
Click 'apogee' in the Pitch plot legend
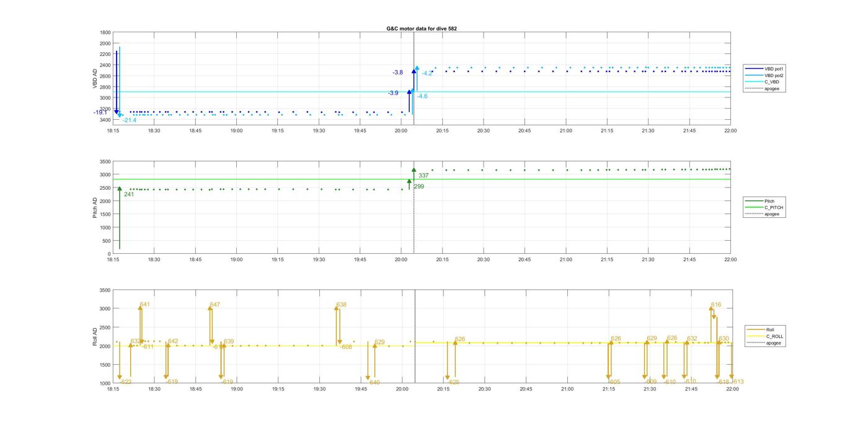(x=772, y=214)
